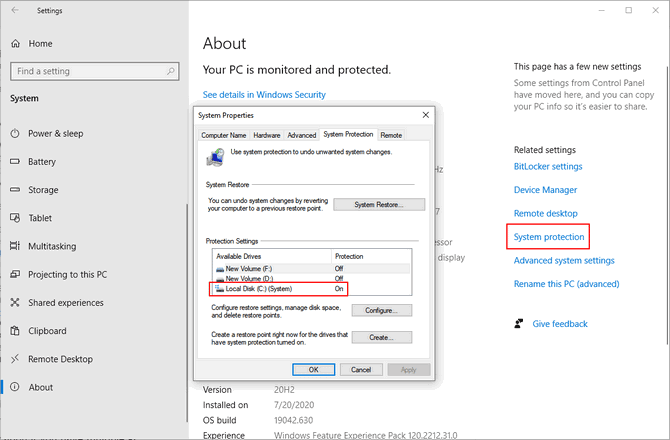
Task: Click the Tablet icon
Action: pos(15,218)
